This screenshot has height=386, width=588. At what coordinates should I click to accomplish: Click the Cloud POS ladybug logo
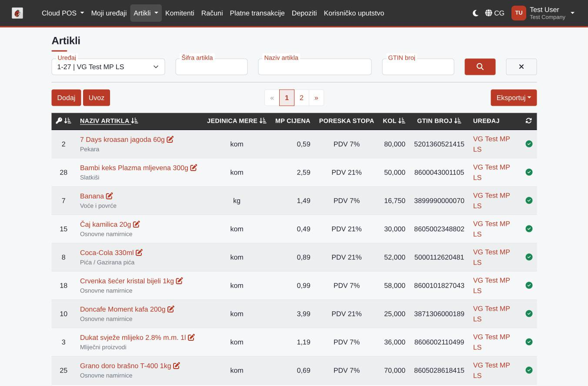click(17, 13)
